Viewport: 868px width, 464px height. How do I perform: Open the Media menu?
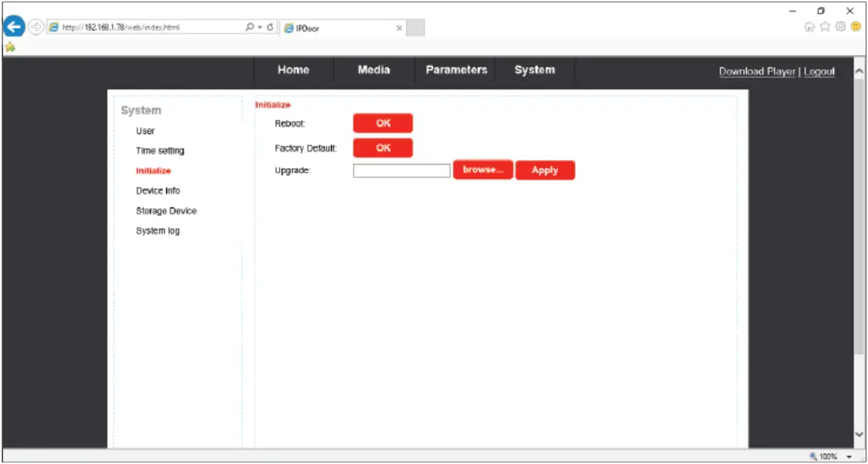pyautogui.click(x=374, y=70)
